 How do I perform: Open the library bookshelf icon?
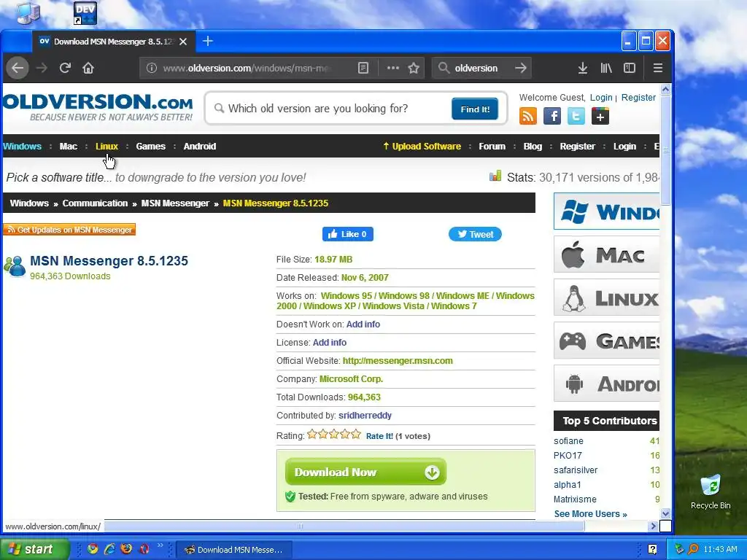pos(606,68)
